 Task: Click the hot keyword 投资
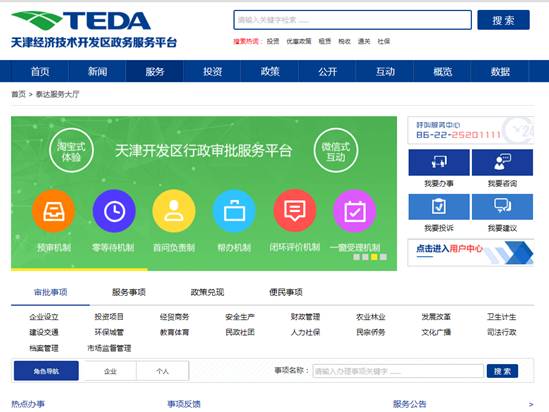(273, 41)
